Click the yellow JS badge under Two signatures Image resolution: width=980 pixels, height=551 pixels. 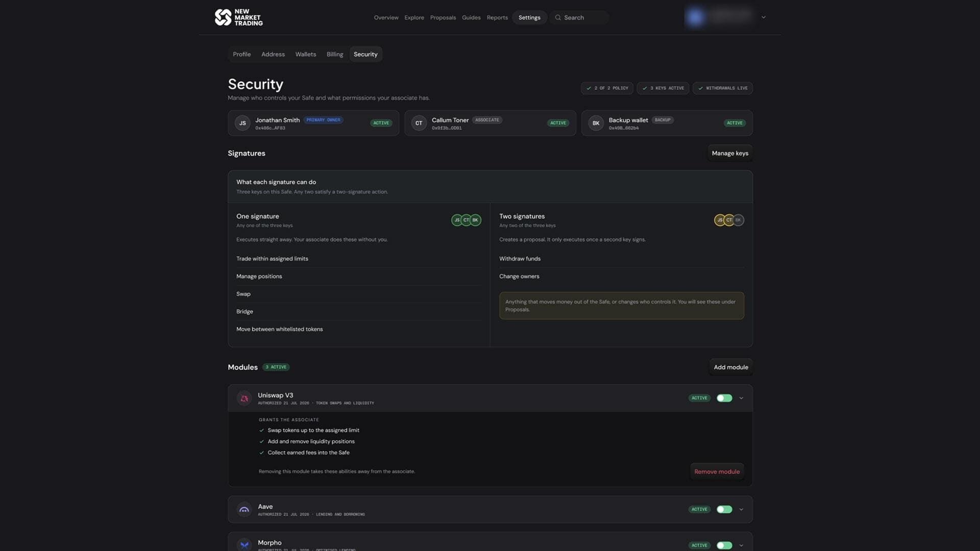pos(720,220)
